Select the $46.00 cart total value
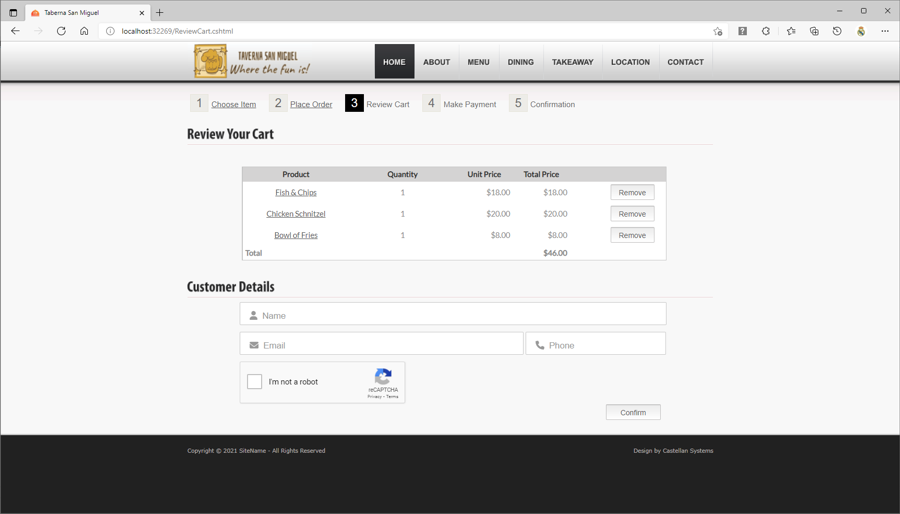900x514 pixels. [x=555, y=253]
